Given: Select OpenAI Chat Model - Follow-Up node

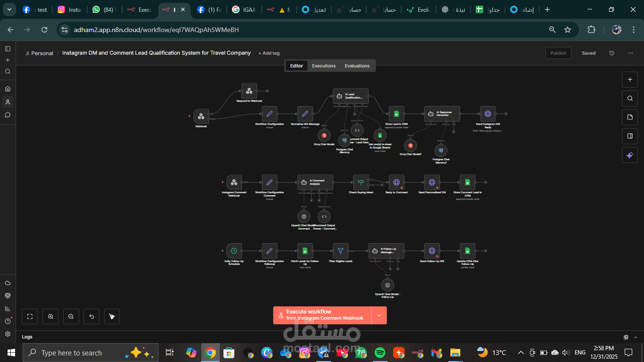Looking at the screenshot, I should point(388,285).
